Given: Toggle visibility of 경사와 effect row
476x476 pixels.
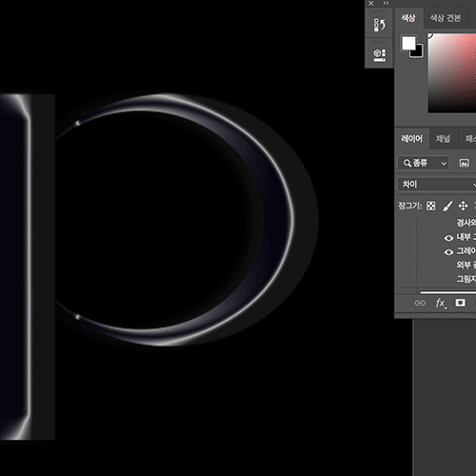Looking at the screenshot, I should click(448, 223).
